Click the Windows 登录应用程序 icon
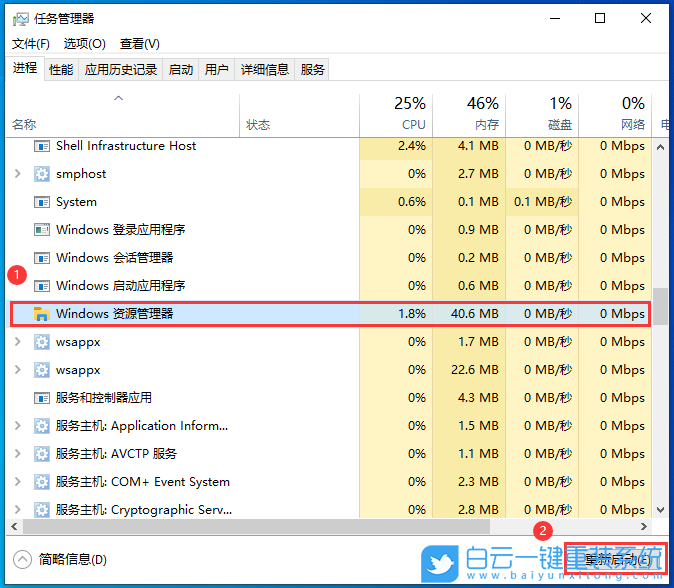 click(x=42, y=230)
